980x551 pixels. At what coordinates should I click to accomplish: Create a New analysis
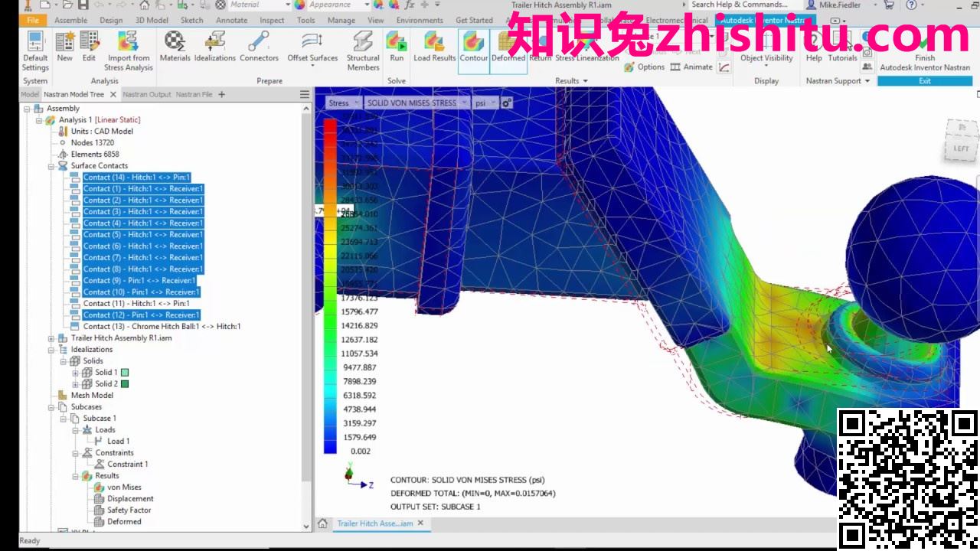[x=65, y=47]
